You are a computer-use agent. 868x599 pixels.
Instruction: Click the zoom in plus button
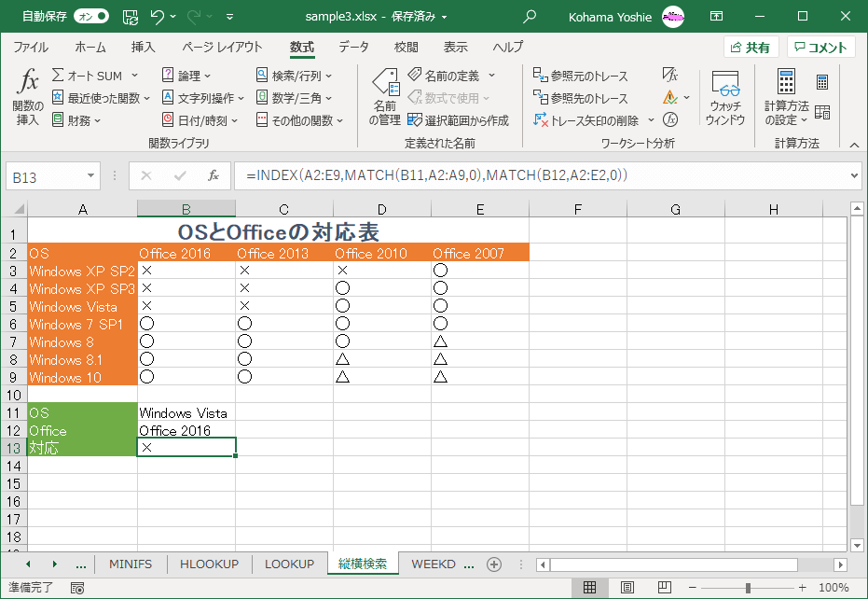(x=802, y=588)
